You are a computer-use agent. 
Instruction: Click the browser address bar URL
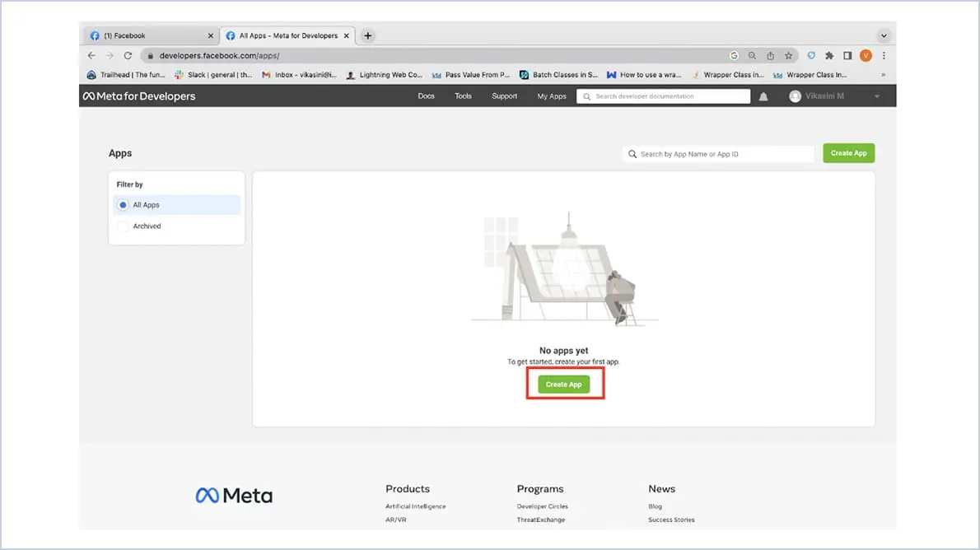click(x=219, y=56)
